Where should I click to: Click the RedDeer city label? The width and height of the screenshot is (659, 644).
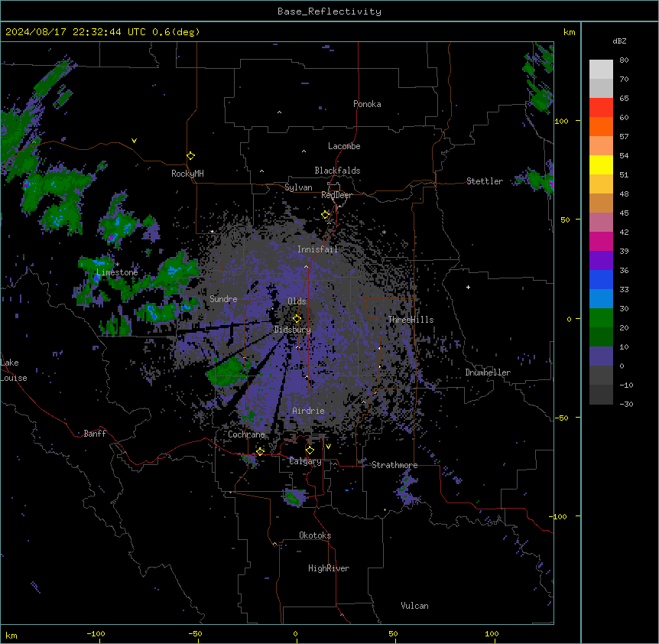pos(336,195)
